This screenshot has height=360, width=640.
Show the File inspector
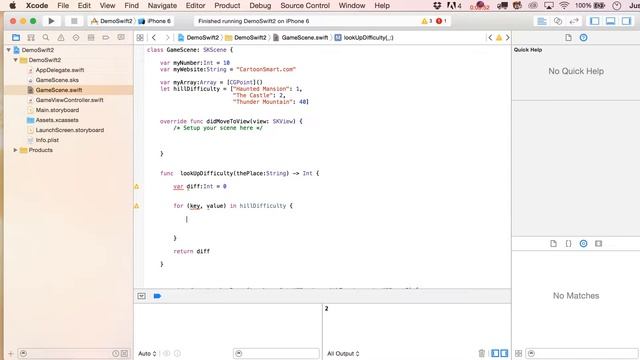coord(568,38)
